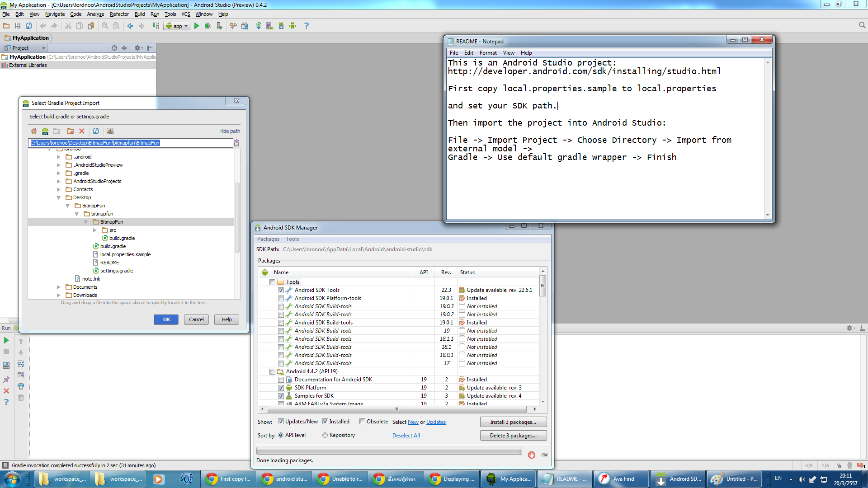Click the Synchronize icon in main toolbar
868x488 pixels.
click(x=29, y=26)
